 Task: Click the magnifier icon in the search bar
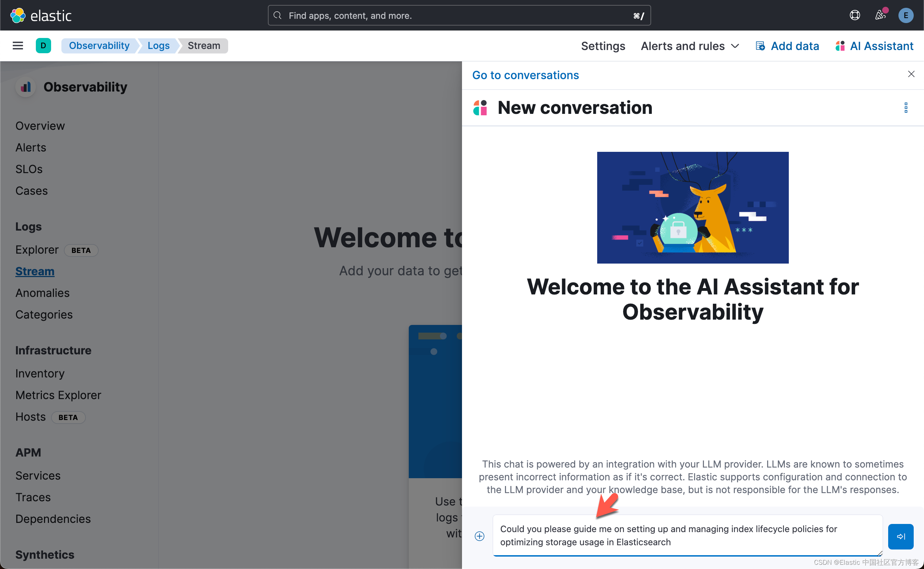277,15
